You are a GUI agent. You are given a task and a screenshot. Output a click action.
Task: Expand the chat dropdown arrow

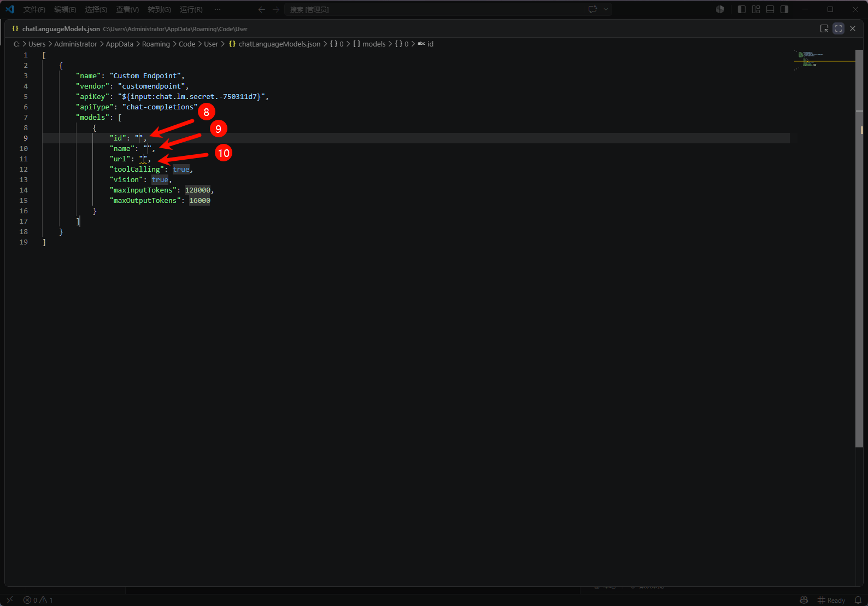(x=606, y=9)
